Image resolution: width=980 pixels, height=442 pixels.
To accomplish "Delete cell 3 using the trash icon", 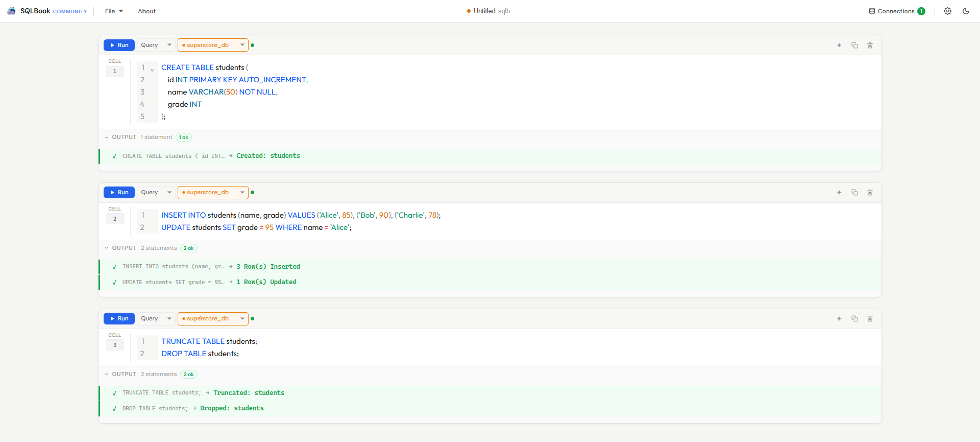I will click(x=870, y=319).
